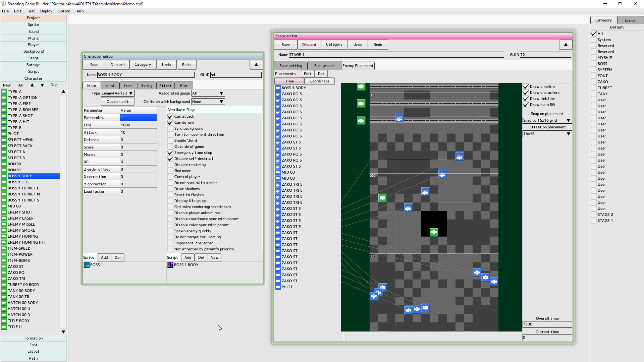Click the Shooting Game Builder title bar icon

click(3, 4)
